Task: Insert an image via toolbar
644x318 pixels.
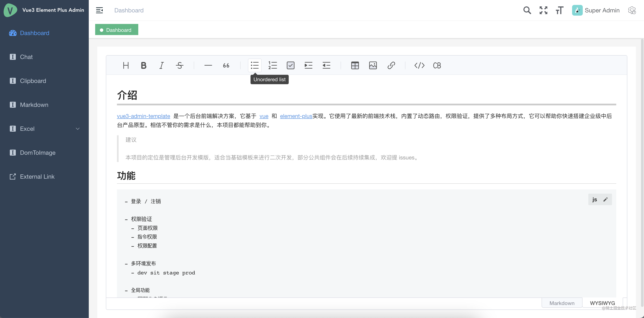Action: [x=373, y=65]
